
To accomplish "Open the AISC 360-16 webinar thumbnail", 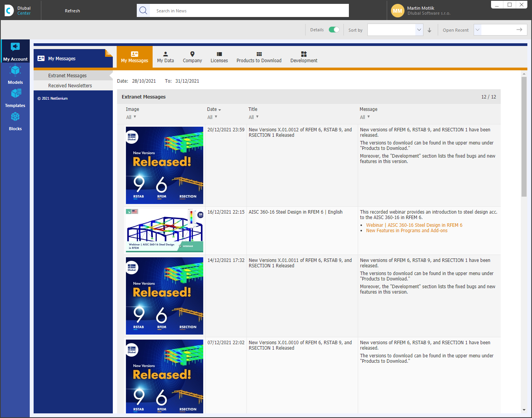I will pos(165,231).
